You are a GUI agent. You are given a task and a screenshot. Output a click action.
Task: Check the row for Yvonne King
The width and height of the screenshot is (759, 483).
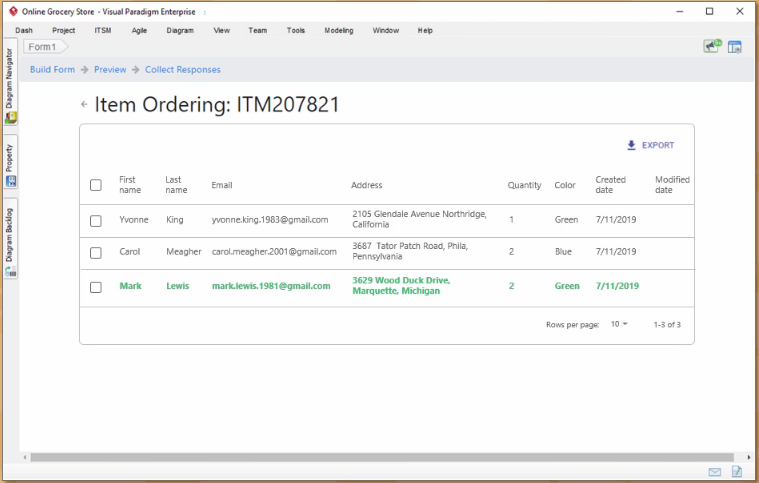coord(96,220)
